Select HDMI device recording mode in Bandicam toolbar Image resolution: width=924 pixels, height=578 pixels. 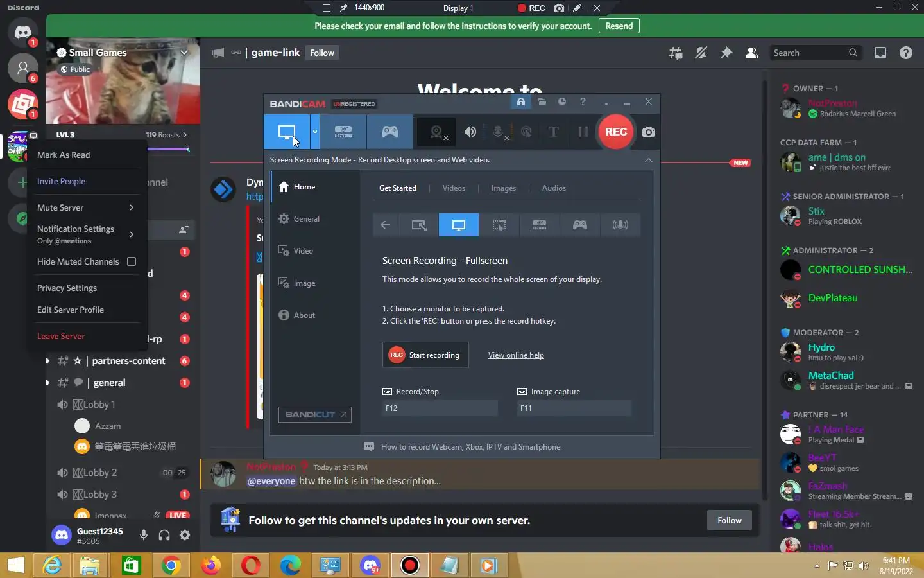click(343, 132)
